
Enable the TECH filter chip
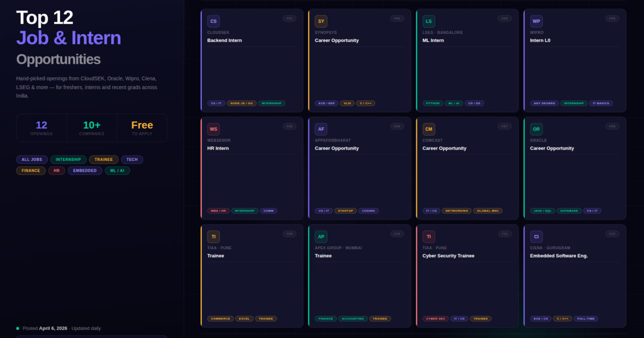click(132, 159)
